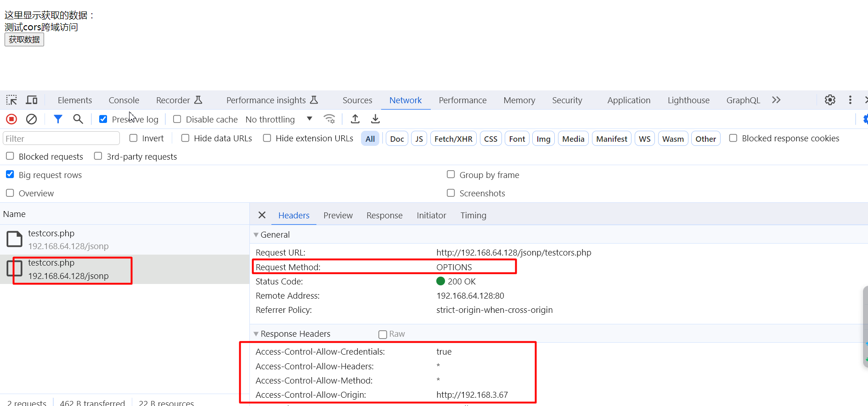The height and width of the screenshot is (406, 868).
Task: Open the GraphQL tab
Action: [743, 100]
